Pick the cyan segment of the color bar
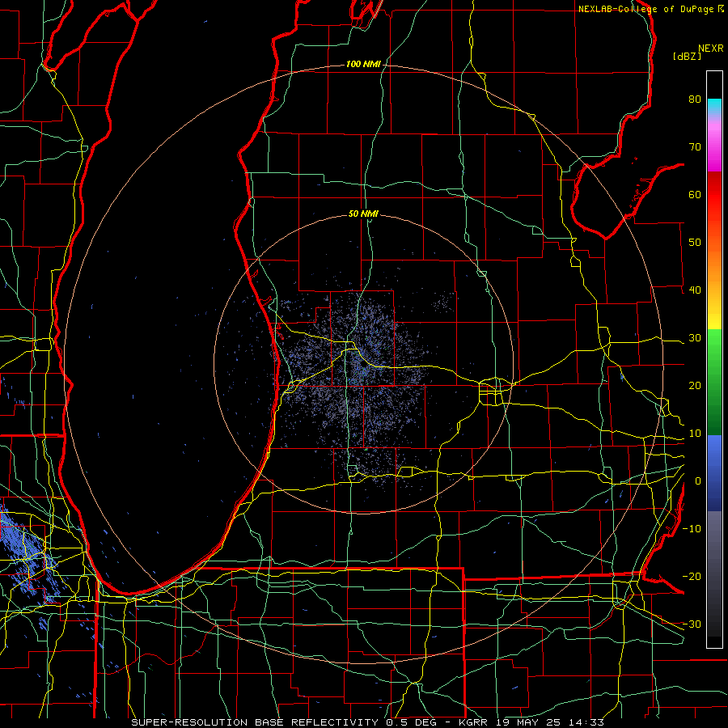 [x=714, y=105]
